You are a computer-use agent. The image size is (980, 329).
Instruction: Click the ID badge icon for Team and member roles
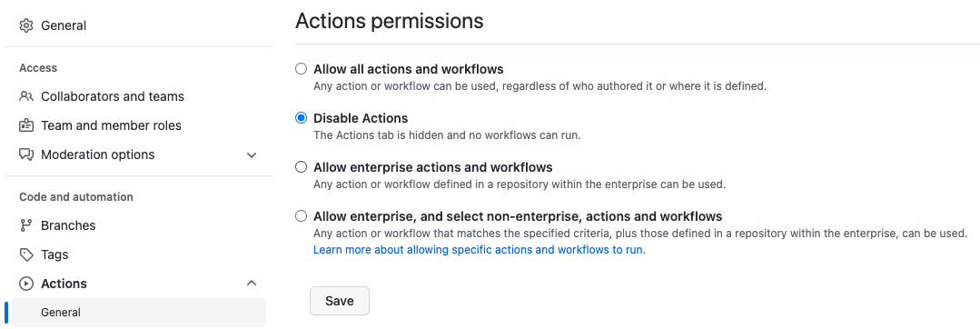pyautogui.click(x=26, y=125)
